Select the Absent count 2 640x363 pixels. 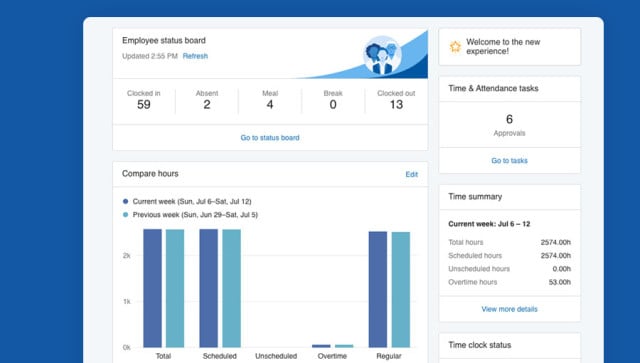[x=207, y=105]
